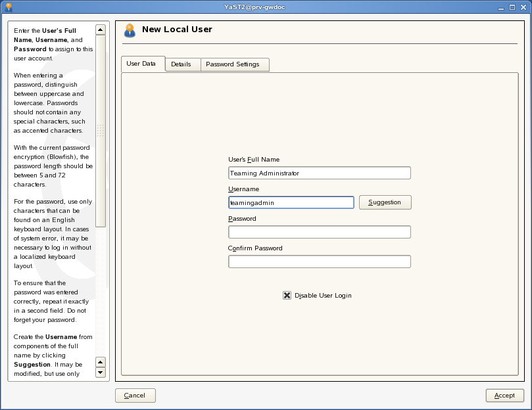Click the "User's Full Name" label
532x410 pixels.
(254, 160)
